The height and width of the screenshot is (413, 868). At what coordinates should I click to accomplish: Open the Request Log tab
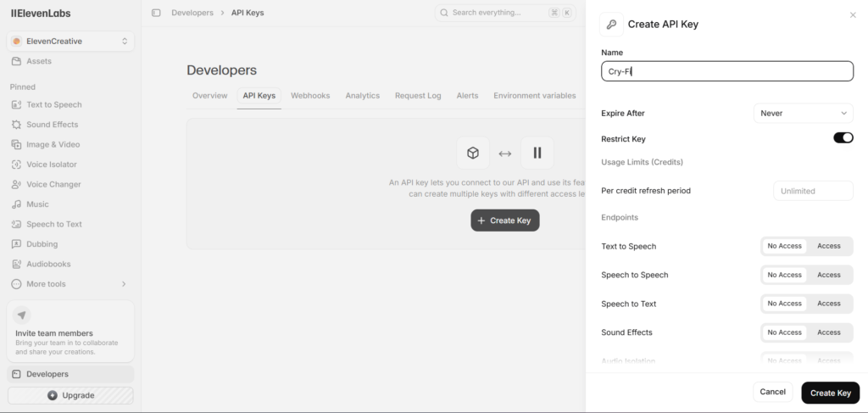point(418,96)
